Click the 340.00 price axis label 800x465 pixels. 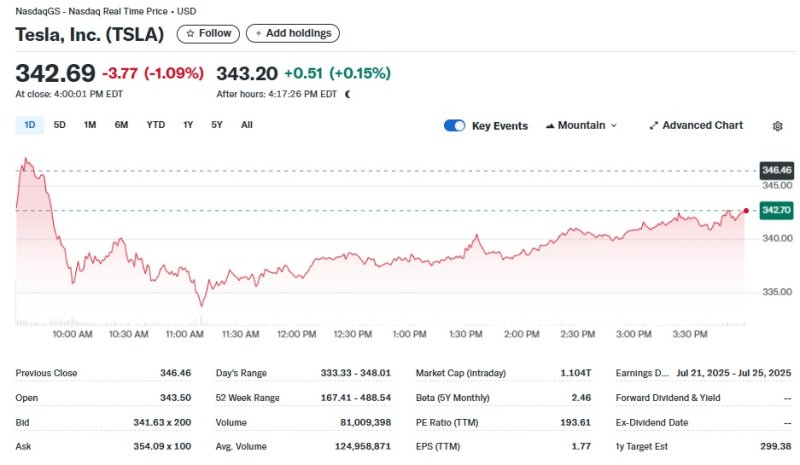pos(777,238)
